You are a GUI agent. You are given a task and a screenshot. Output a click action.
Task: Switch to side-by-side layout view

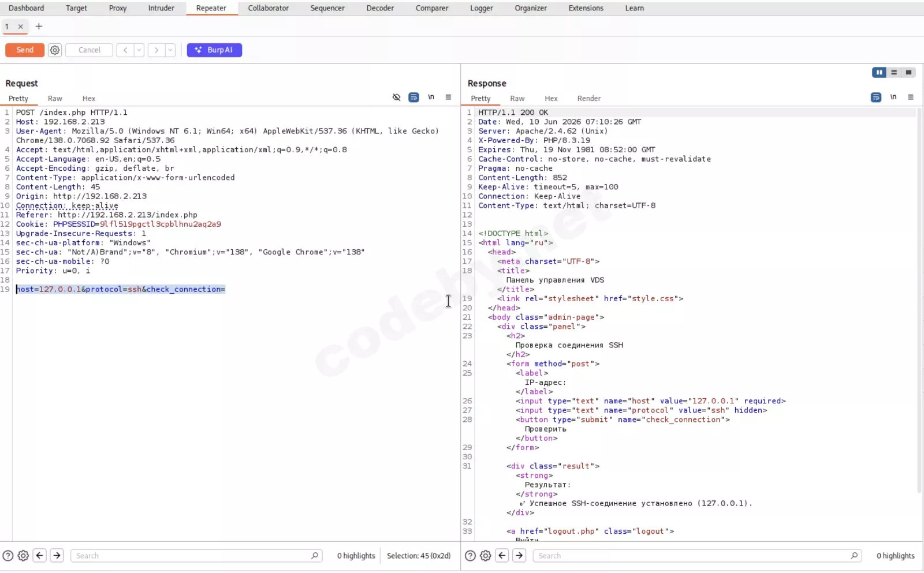point(879,72)
